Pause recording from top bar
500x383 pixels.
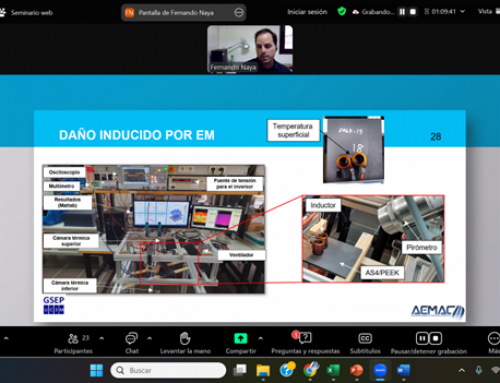pyautogui.click(x=402, y=12)
